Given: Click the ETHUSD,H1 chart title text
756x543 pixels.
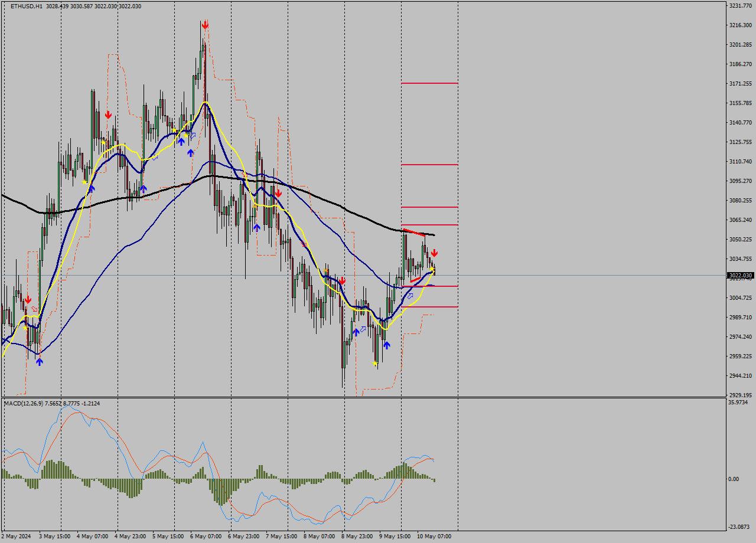Looking at the screenshot, I should [x=26, y=6].
